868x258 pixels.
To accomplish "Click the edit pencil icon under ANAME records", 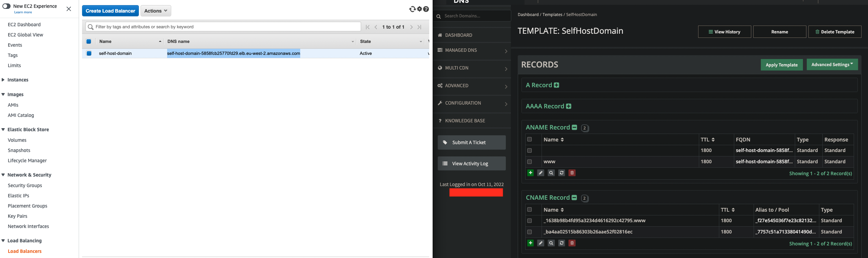I will coord(541,173).
